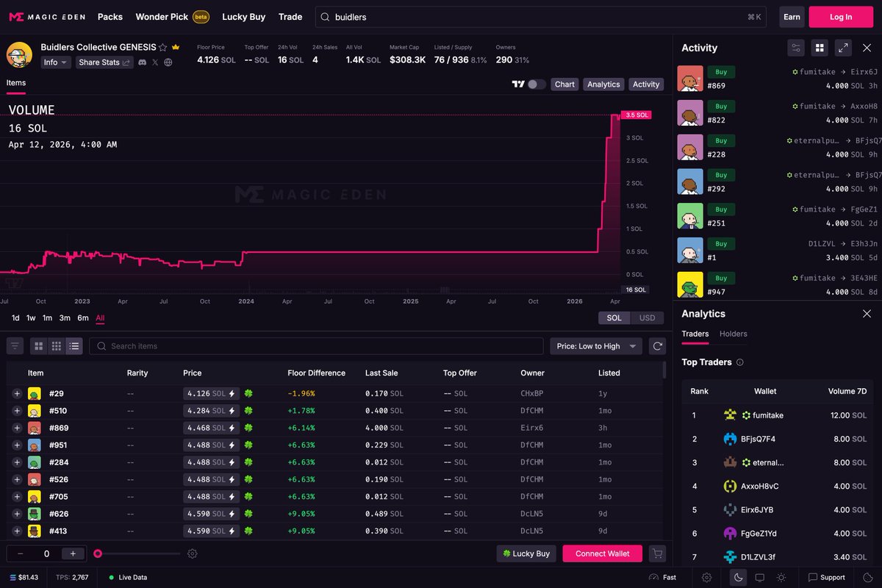This screenshot has width=882, height=588.
Task: Click the Top Traders info icon
Action: [740, 362]
